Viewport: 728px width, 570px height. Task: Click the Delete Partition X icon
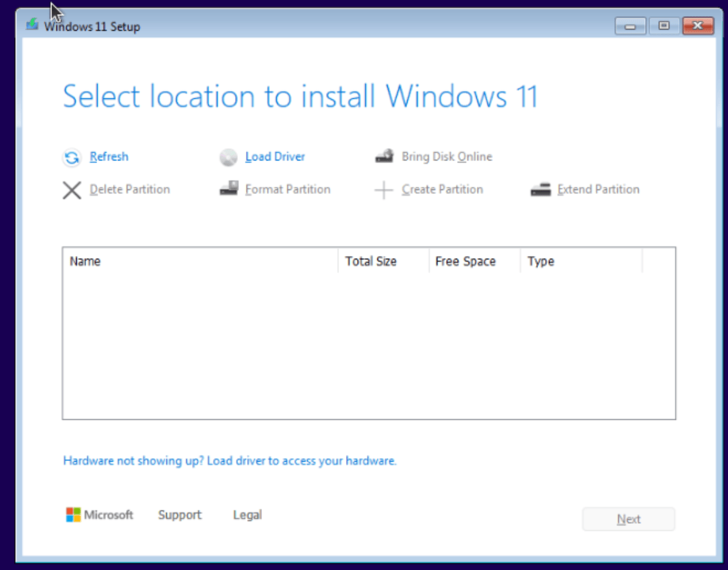[72, 190]
